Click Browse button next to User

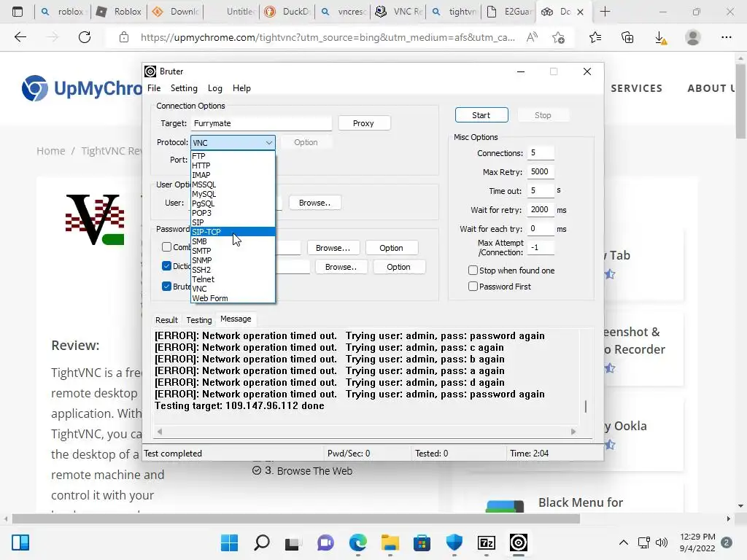pos(314,203)
